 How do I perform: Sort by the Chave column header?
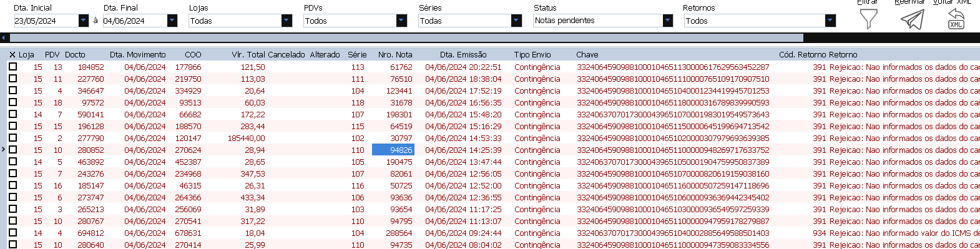(x=587, y=55)
